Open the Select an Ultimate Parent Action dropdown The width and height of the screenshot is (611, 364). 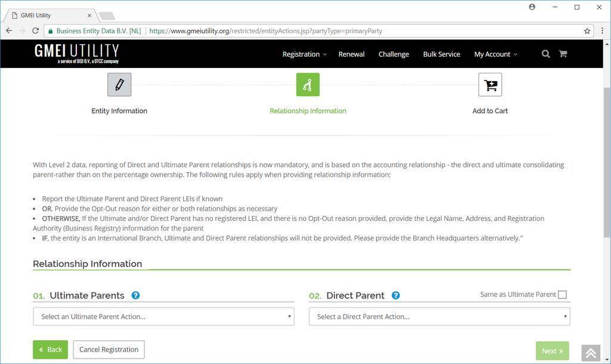[x=163, y=316]
